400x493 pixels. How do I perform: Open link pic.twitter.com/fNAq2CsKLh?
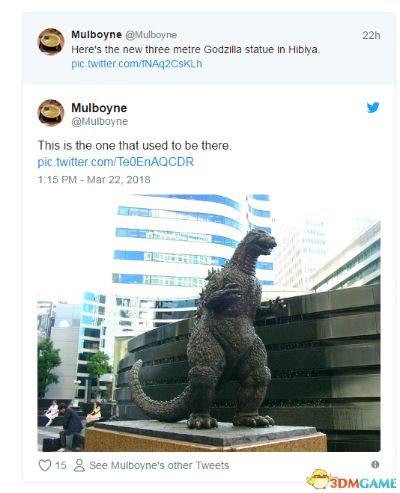point(137,64)
